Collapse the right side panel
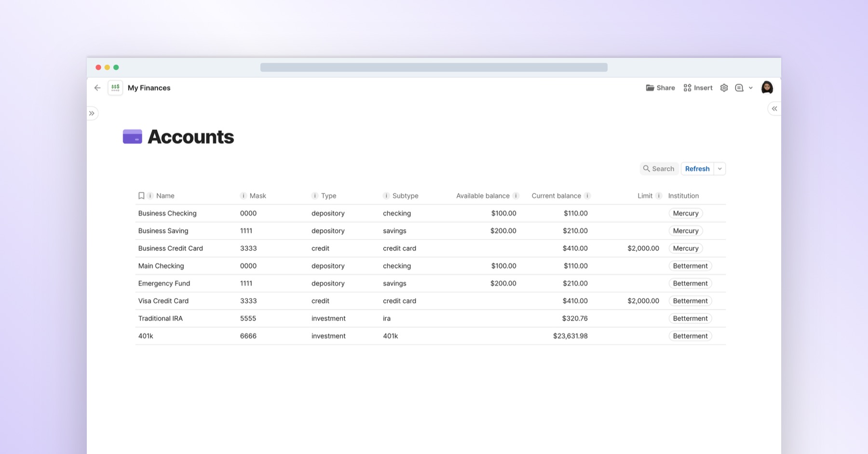Viewport: 868px width, 454px height. tap(774, 109)
